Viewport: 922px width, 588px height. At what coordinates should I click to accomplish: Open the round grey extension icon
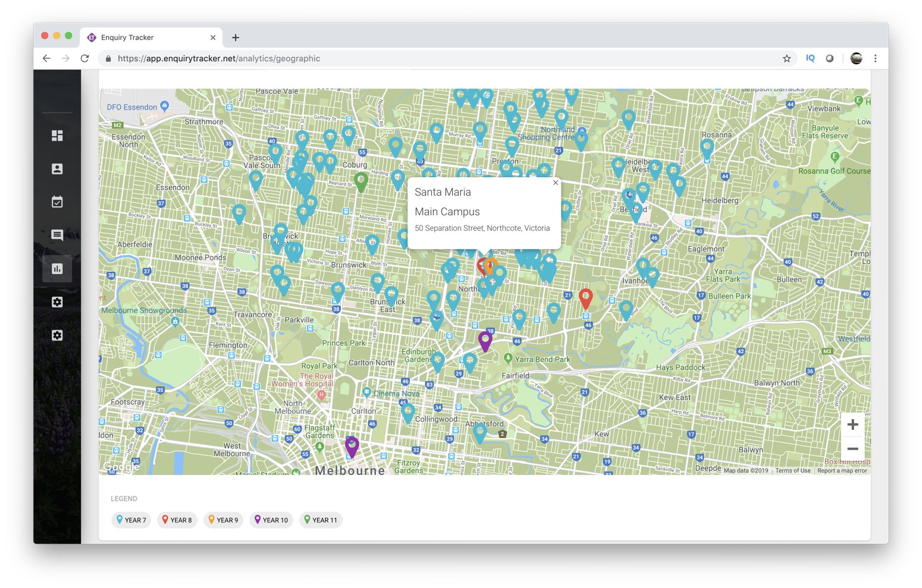[830, 58]
